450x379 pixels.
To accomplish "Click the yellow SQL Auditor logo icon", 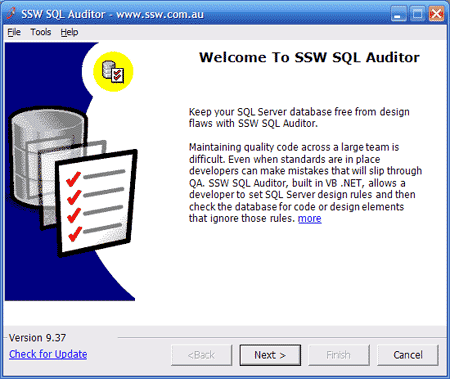I will click(x=113, y=71).
